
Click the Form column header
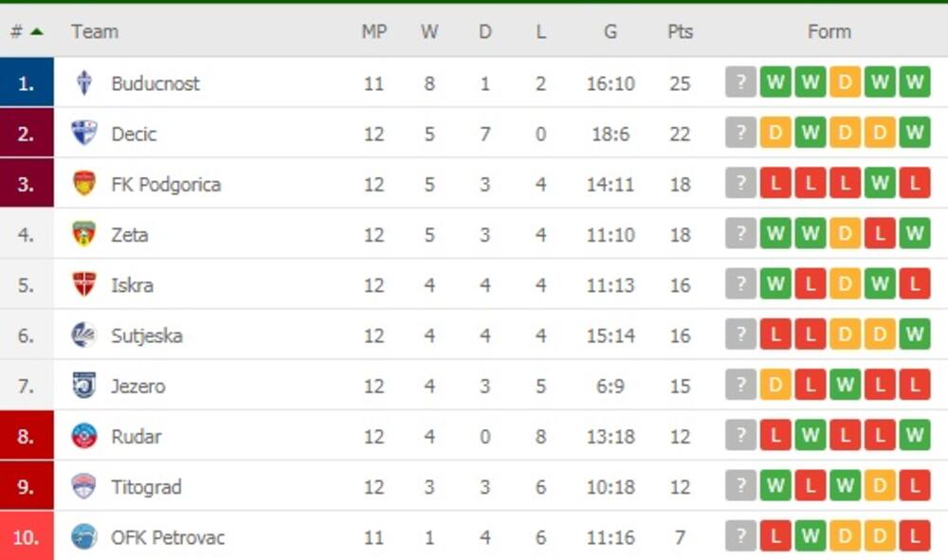click(x=829, y=31)
